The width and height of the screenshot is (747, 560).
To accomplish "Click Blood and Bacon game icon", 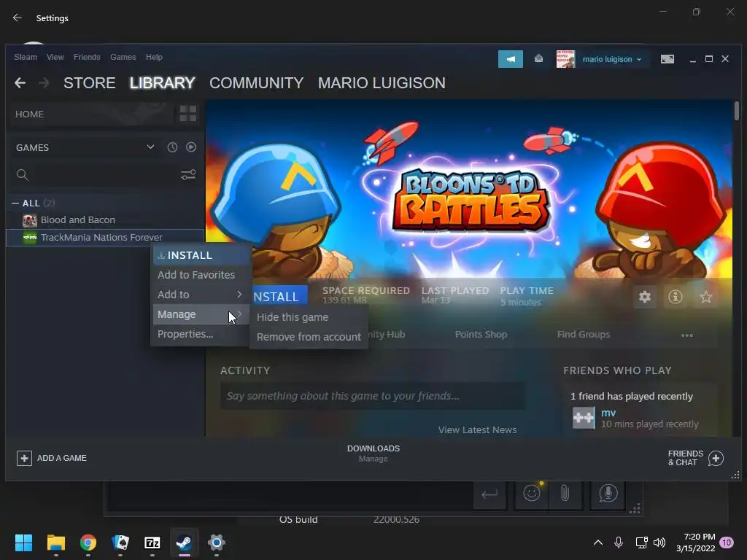I will [29, 220].
